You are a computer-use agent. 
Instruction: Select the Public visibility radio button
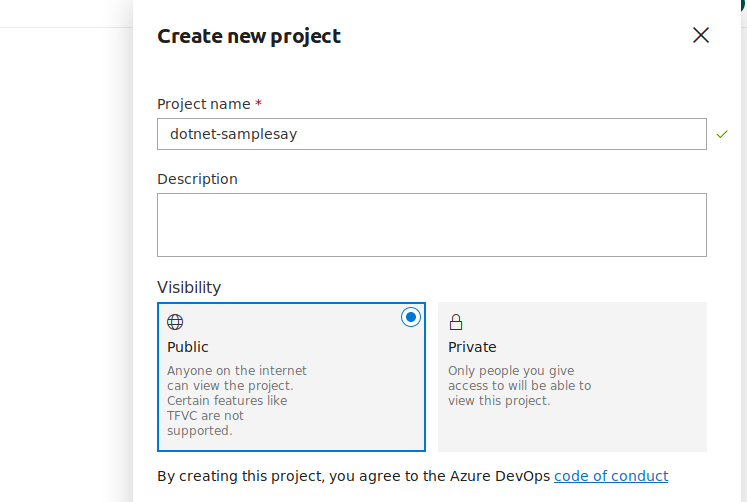click(x=411, y=317)
